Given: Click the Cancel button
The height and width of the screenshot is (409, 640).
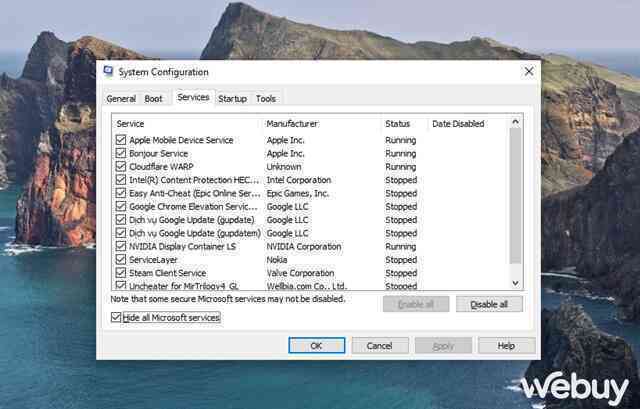Looking at the screenshot, I should (380, 346).
